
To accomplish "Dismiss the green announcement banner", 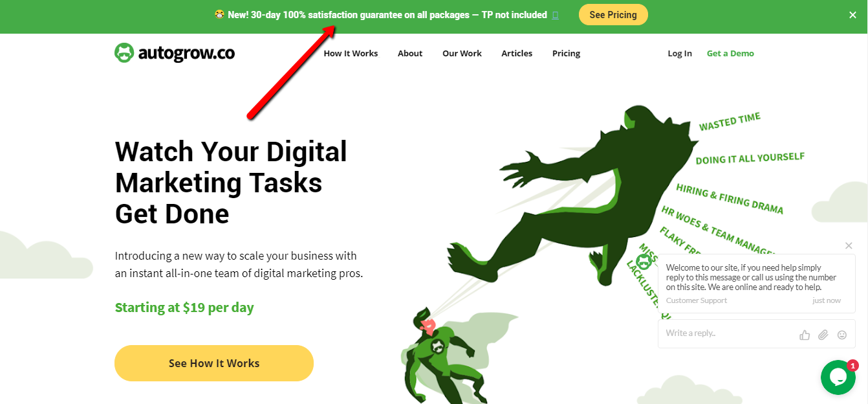I will click(852, 15).
